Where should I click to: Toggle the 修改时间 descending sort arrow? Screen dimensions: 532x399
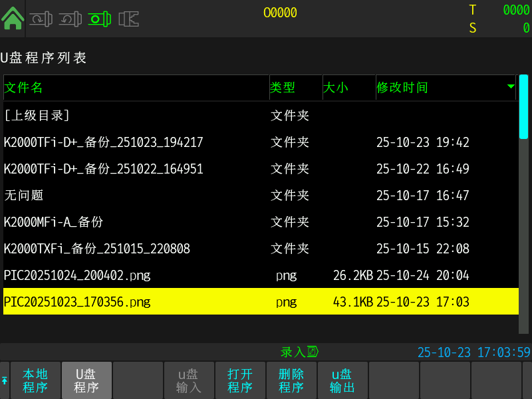(511, 87)
